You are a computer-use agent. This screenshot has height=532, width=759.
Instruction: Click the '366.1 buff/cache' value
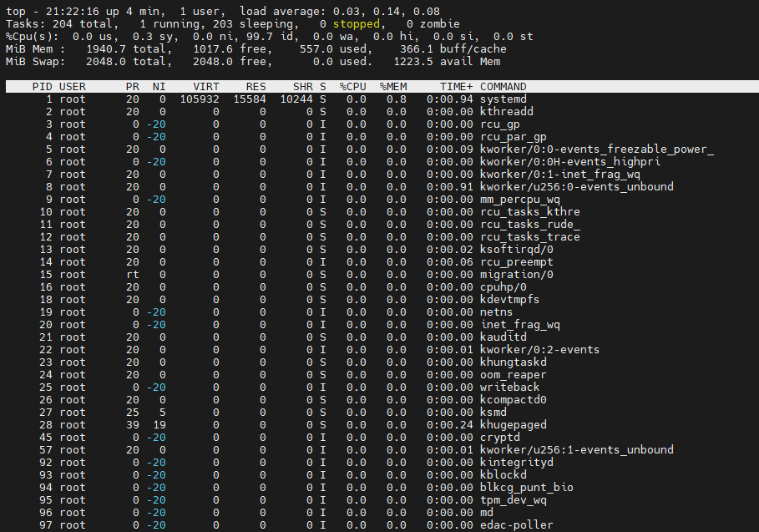pyautogui.click(x=453, y=49)
